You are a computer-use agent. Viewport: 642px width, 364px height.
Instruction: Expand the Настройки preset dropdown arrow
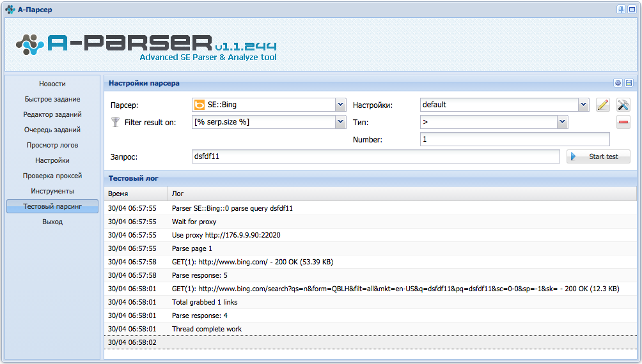pos(583,105)
